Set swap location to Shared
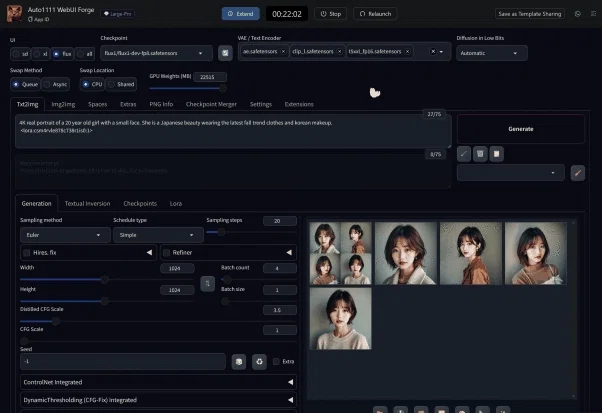 (121, 84)
